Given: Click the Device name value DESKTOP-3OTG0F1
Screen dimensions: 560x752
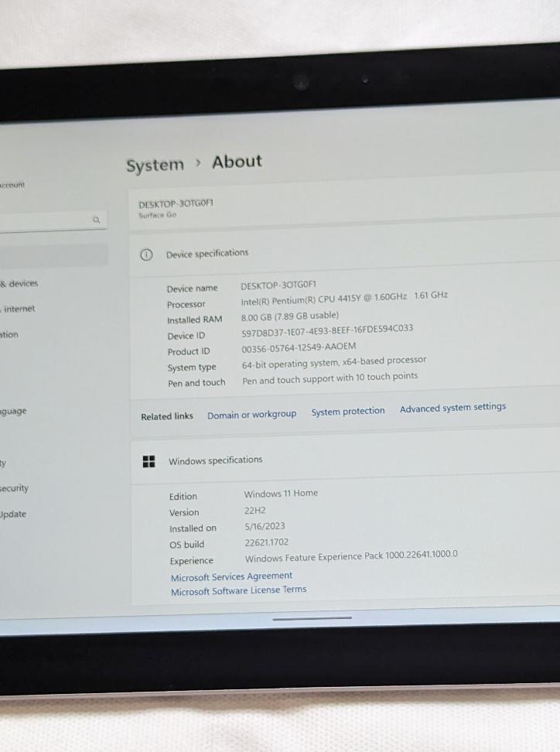Looking at the screenshot, I should (278, 285).
